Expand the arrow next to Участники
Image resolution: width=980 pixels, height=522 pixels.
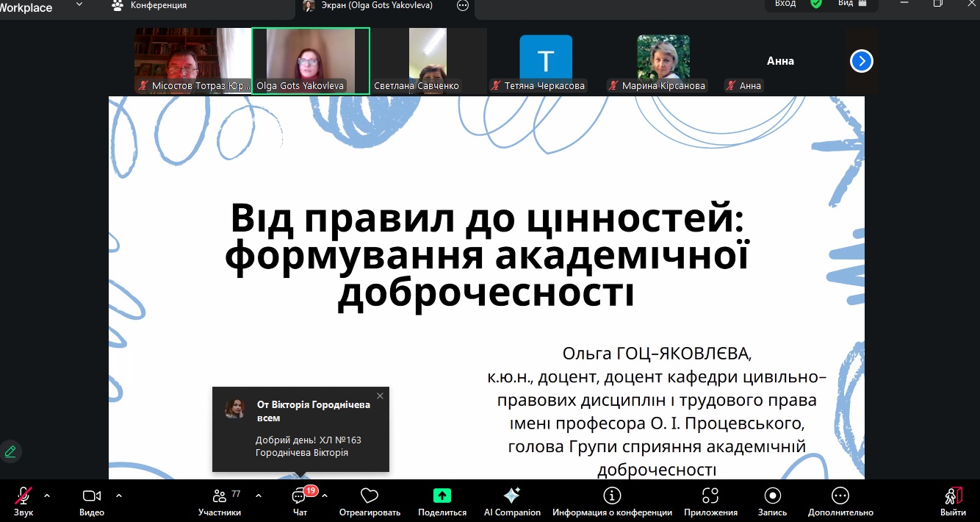[258, 496]
